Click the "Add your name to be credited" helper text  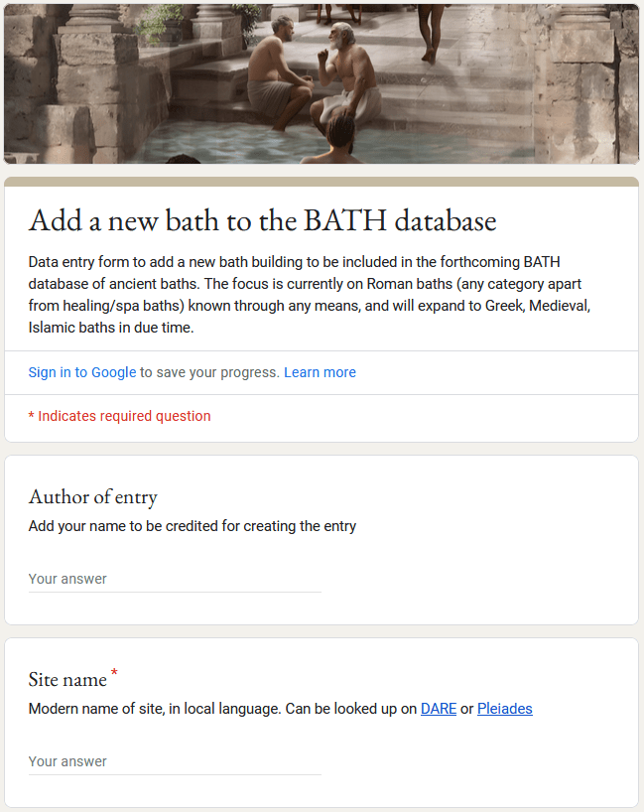tap(193, 526)
